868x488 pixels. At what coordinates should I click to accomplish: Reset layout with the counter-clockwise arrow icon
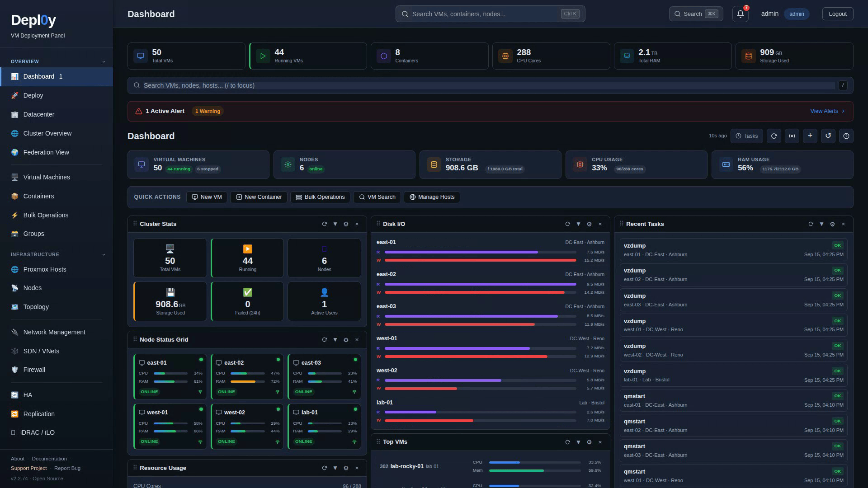point(828,136)
